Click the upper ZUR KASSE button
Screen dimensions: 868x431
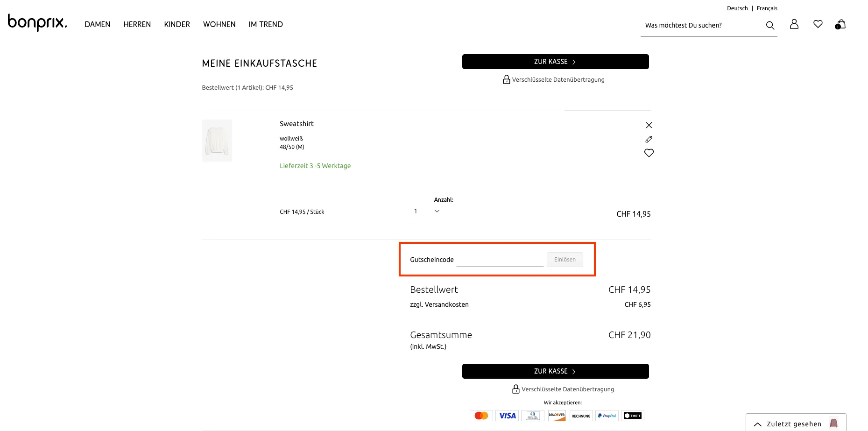(555, 61)
